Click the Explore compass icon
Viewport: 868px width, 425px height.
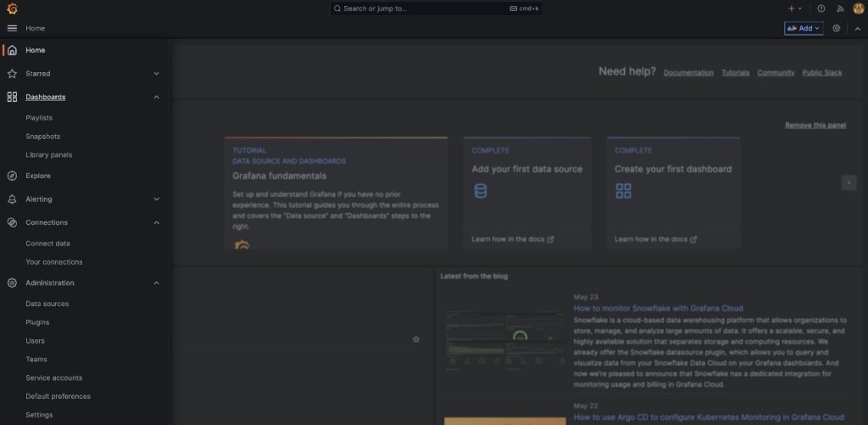coord(12,176)
